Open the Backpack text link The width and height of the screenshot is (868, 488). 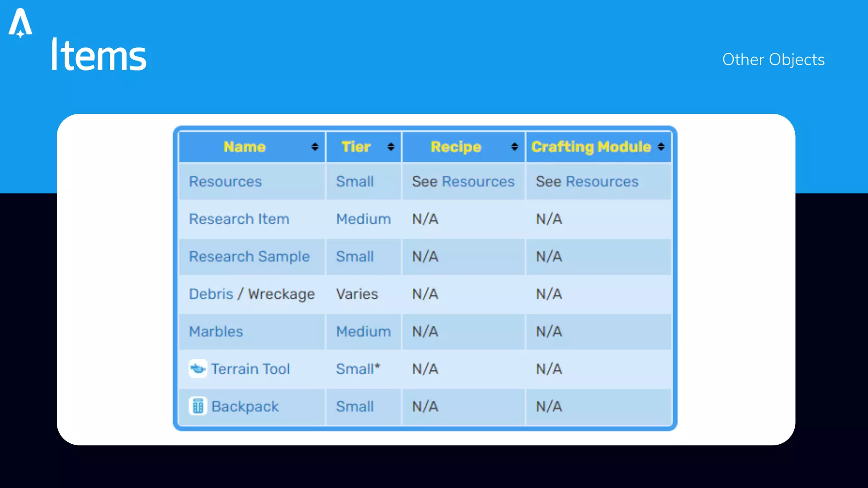pyautogui.click(x=245, y=407)
